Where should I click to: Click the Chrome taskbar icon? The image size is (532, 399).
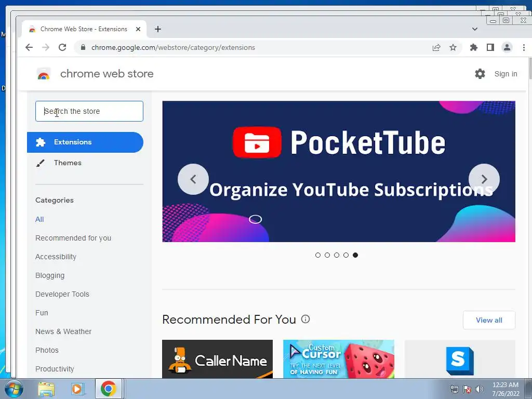(x=108, y=389)
